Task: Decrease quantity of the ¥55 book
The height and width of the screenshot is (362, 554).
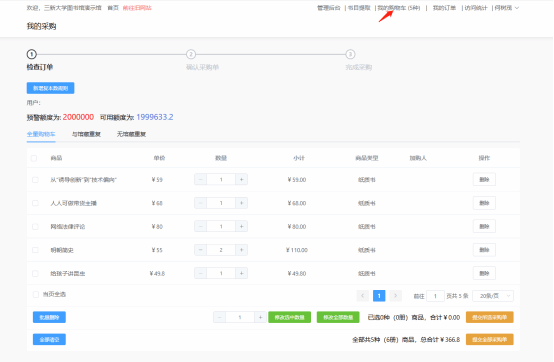Action: pyautogui.click(x=200, y=250)
